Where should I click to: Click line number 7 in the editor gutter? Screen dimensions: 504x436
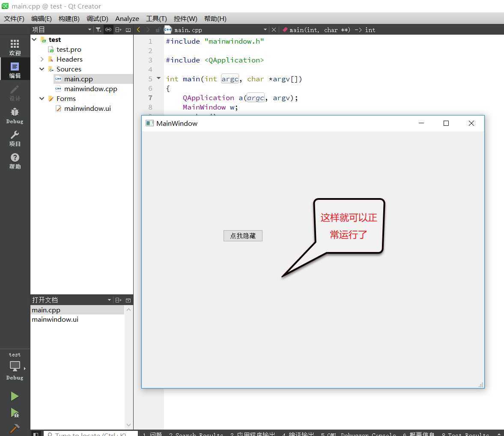coord(150,98)
